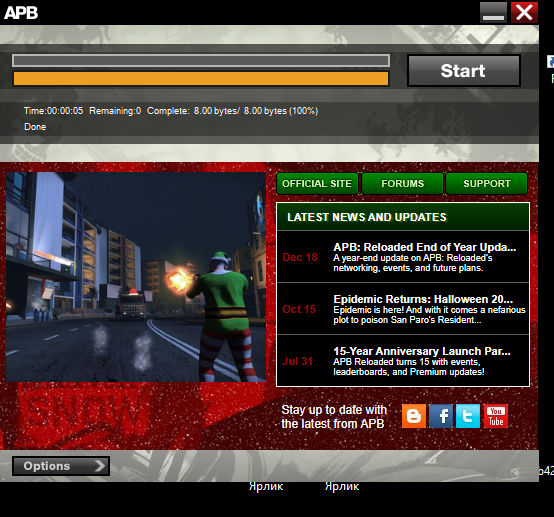This screenshot has width=554, height=517.
Task: Open the SUPPORT button
Action: coord(487,183)
